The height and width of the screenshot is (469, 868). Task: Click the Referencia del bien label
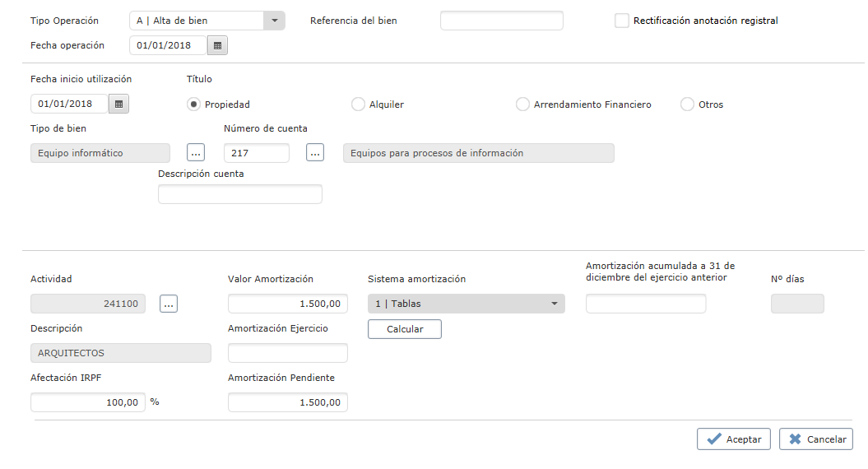tap(353, 21)
